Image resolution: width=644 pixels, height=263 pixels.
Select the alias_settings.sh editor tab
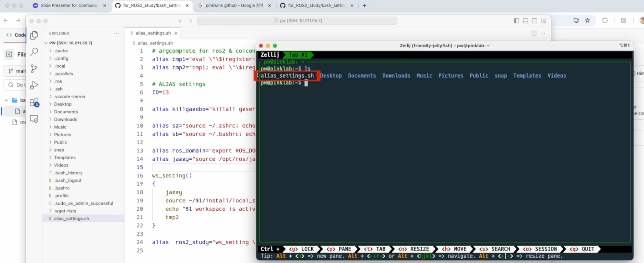coord(153,33)
